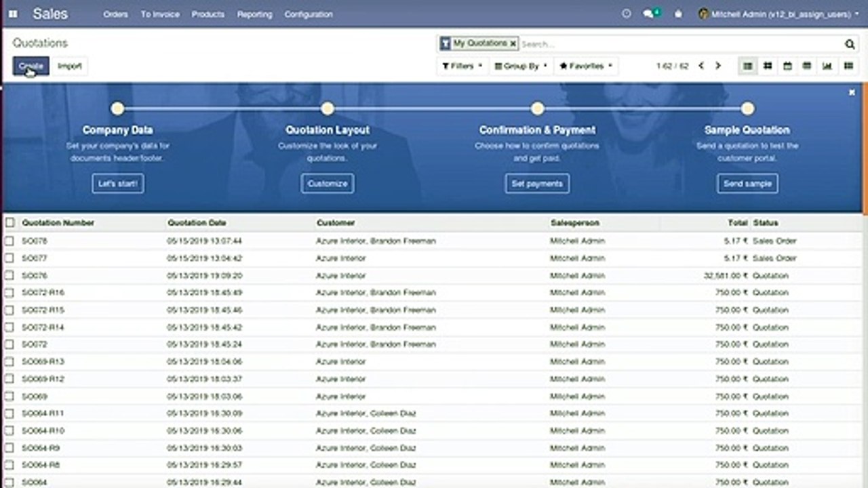Image resolution: width=868 pixels, height=488 pixels.
Task: Click the Company Data step circle
Action: [x=117, y=108]
